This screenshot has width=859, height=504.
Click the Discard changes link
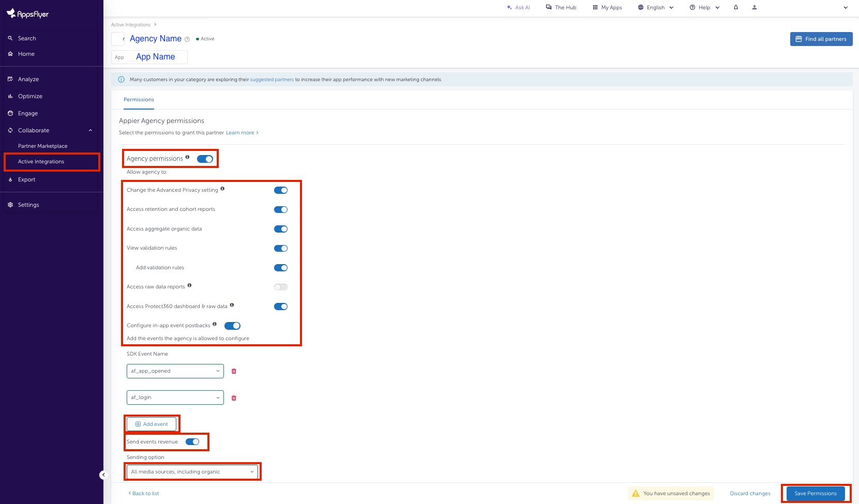[750, 493]
